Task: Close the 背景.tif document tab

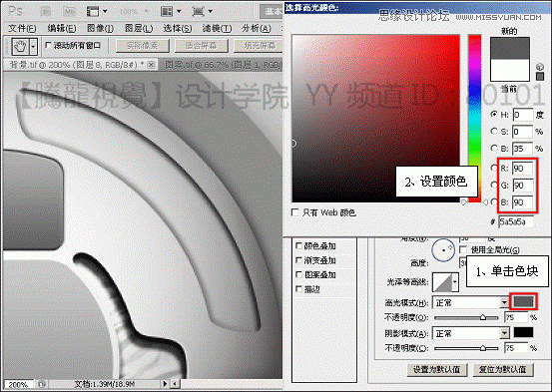Action: click(151, 65)
